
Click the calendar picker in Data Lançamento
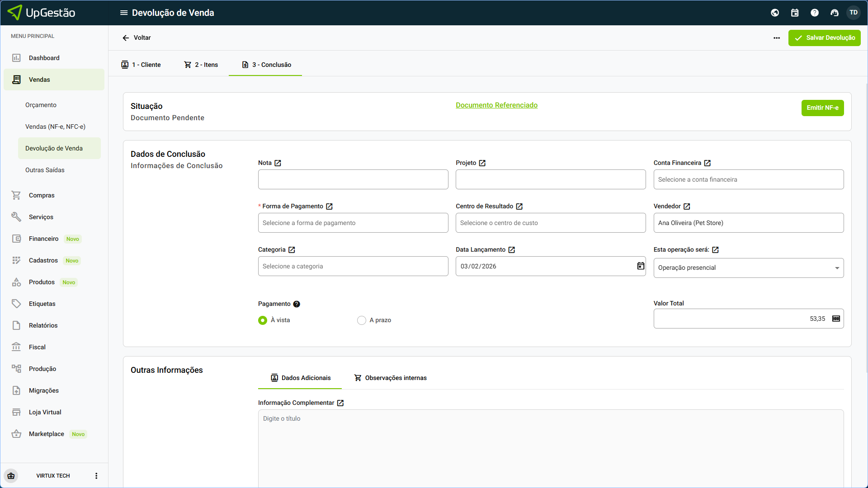pos(641,266)
